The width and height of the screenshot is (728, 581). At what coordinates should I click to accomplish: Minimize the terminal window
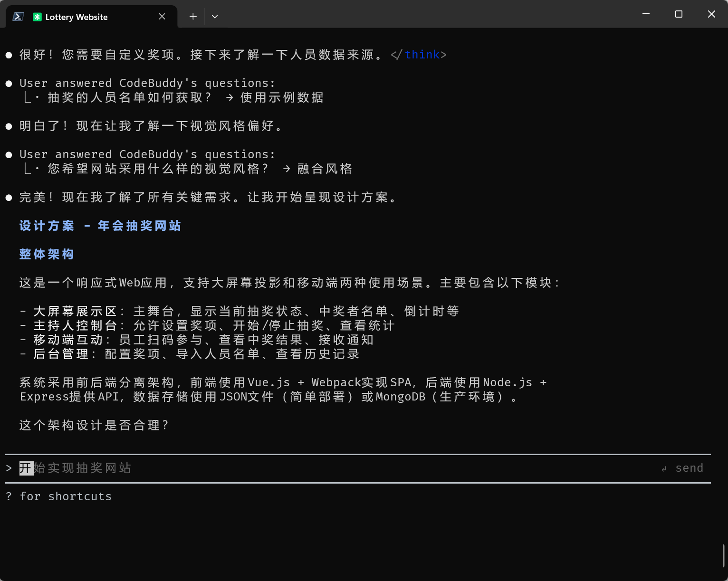click(x=646, y=14)
